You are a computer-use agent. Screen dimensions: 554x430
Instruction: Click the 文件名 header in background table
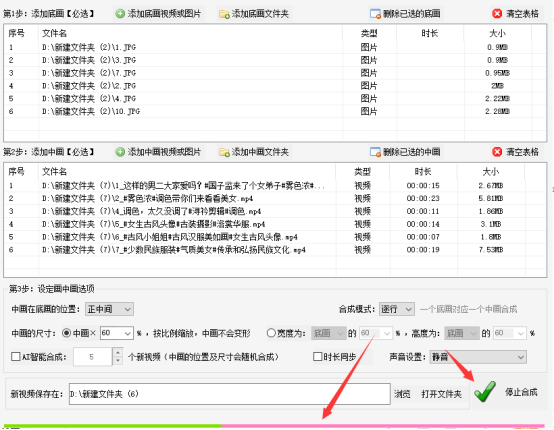(x=54, y=33)
